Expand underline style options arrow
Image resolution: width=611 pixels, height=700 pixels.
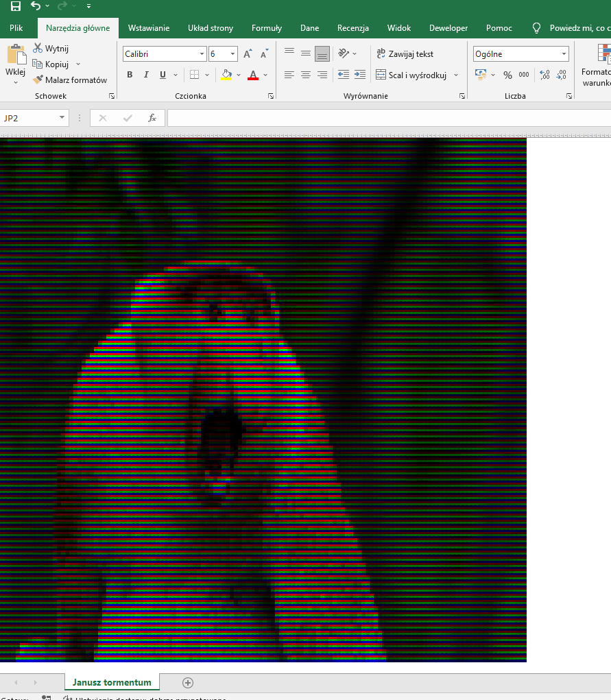tap(176, 75)
